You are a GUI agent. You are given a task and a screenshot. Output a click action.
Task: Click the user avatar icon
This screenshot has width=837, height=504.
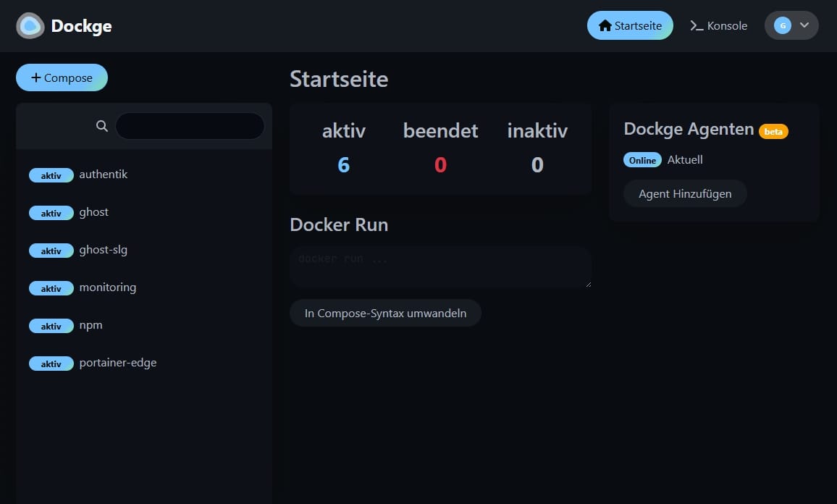point(782,25)
